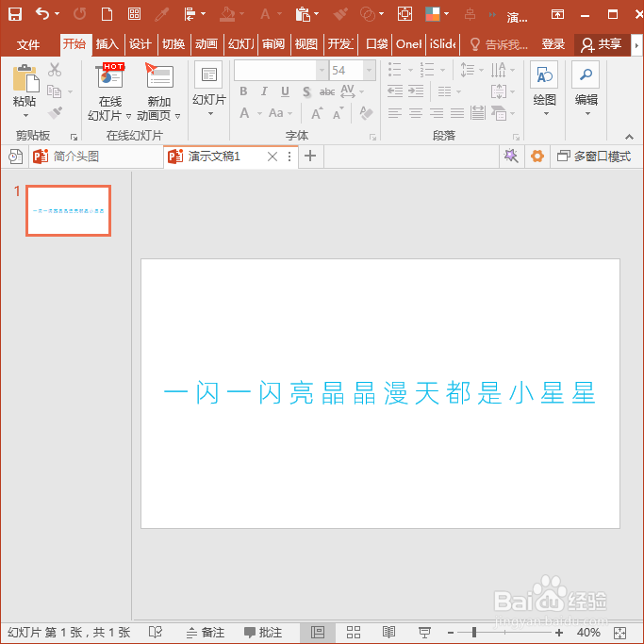This screenshot has height=644, width=644.
Task: Switch to 动画 ribbon tab
Action: pos(206,44)
